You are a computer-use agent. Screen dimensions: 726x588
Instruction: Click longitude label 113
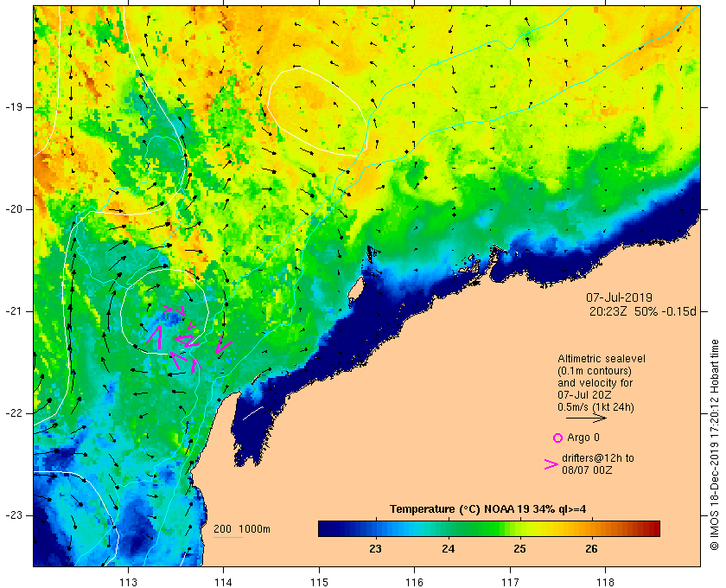[x=128, y=582]
